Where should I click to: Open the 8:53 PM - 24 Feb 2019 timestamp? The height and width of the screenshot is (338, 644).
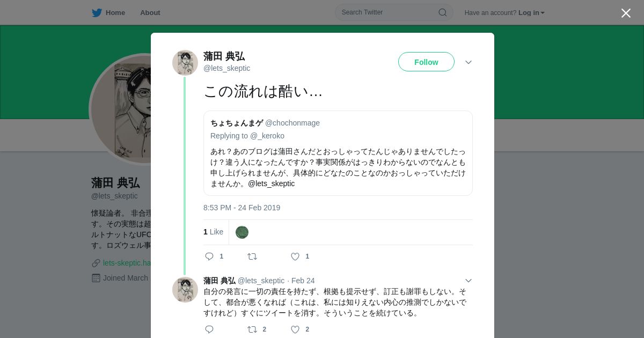click(x=241, y=208)
